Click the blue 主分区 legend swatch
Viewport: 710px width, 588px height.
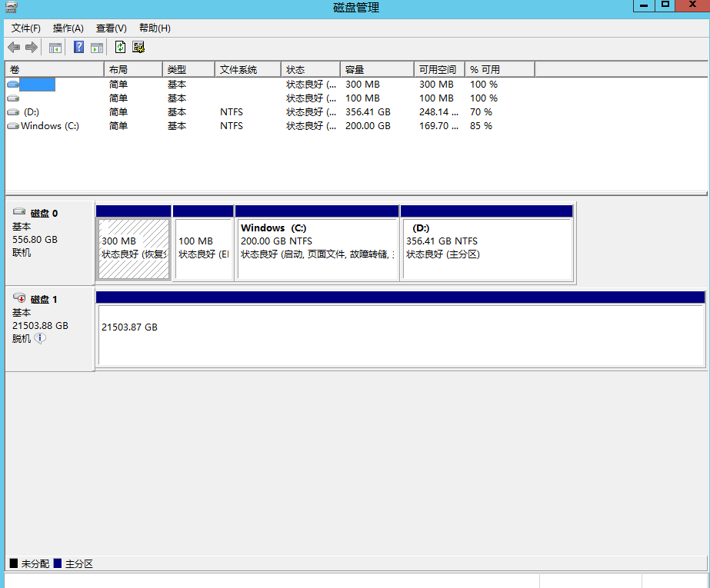point(58,564)
